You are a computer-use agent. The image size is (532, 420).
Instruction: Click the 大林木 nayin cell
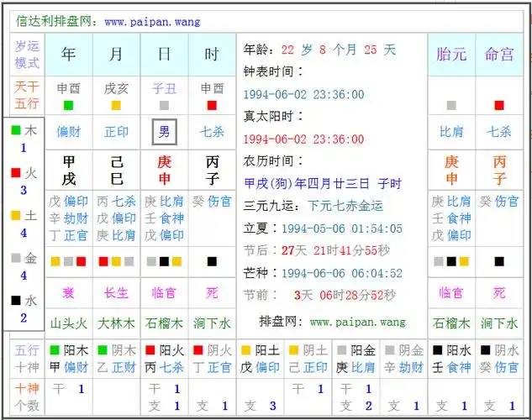(x=116, y=323)
